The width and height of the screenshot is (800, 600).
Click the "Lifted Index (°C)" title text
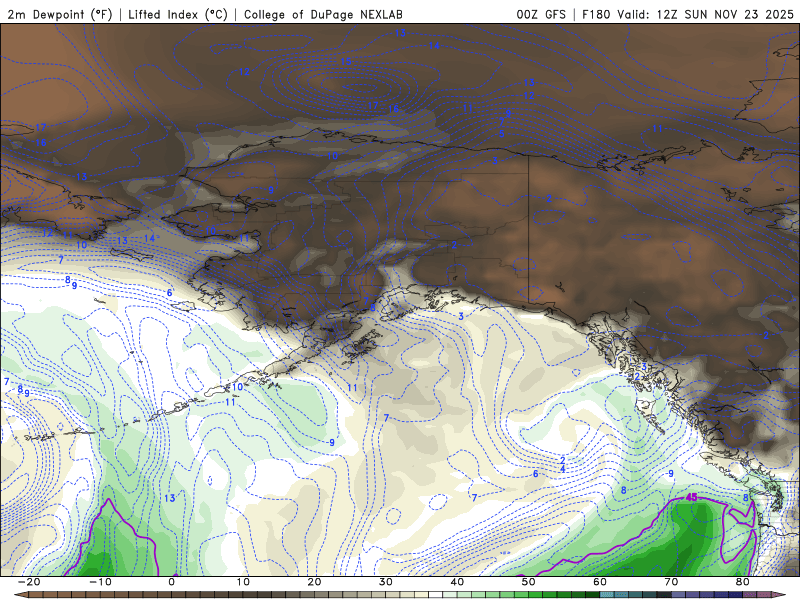[x=178, y=14]
